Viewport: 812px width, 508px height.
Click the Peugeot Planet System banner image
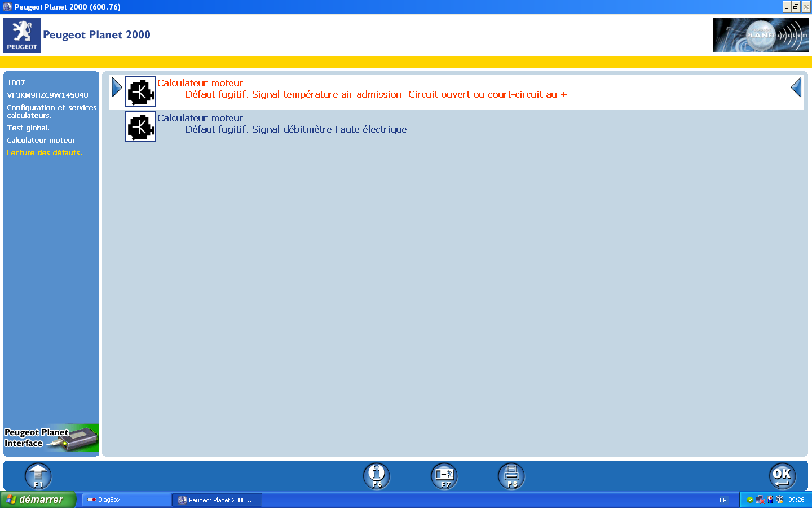(x=760, y=35)
